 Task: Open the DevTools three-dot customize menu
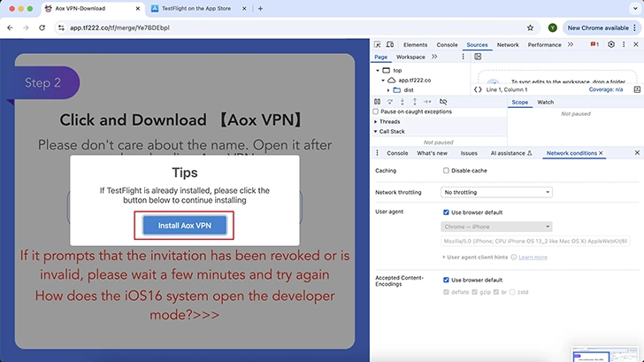coord(624,44)
